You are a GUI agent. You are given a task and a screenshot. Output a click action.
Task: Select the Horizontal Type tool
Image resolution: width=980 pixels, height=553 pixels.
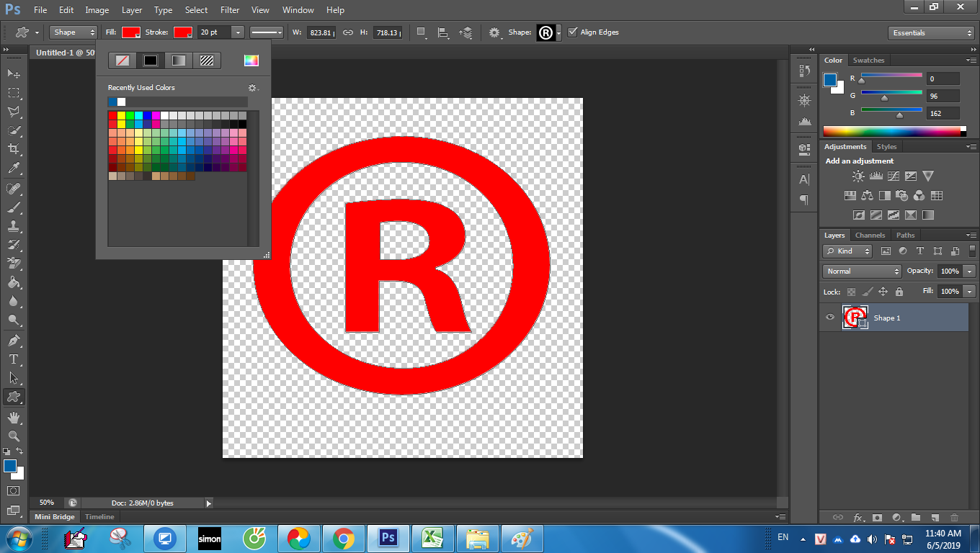point(14,359)
